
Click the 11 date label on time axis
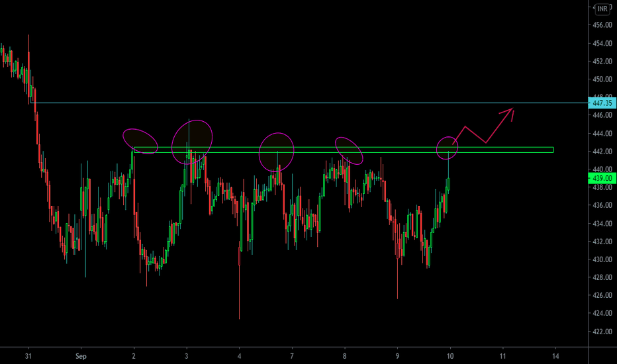pyautogui.click(x=503, y=356)
